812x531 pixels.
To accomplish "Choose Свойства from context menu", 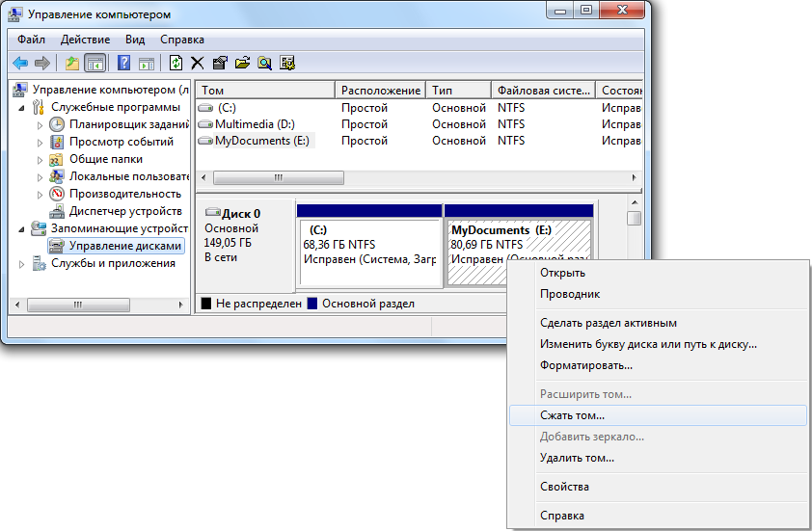I will point(658,487).
